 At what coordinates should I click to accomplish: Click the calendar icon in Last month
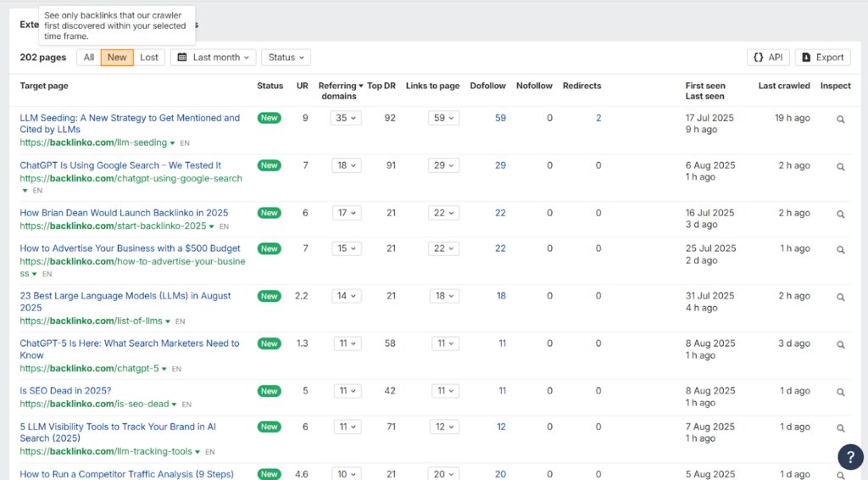click(182, 57)
